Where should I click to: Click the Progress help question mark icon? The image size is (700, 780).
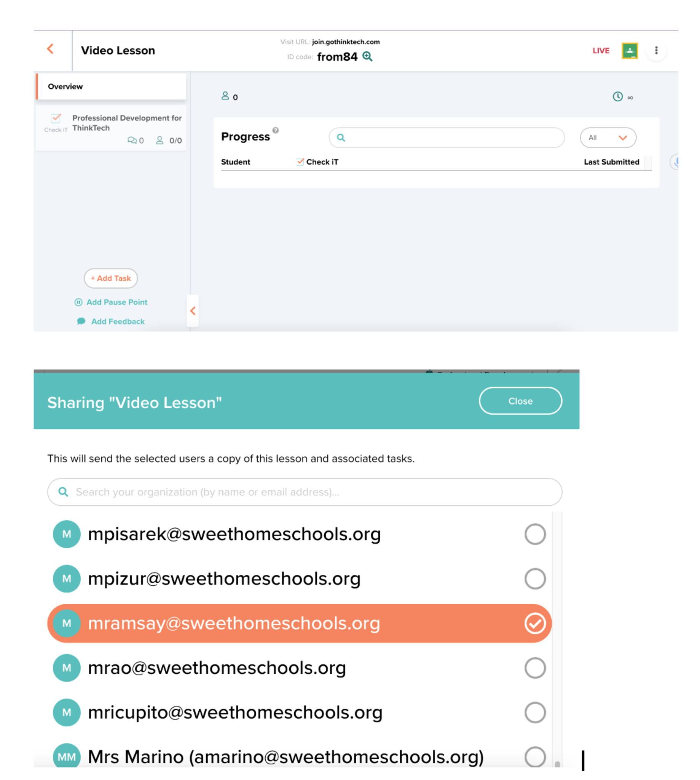[275, 131]
